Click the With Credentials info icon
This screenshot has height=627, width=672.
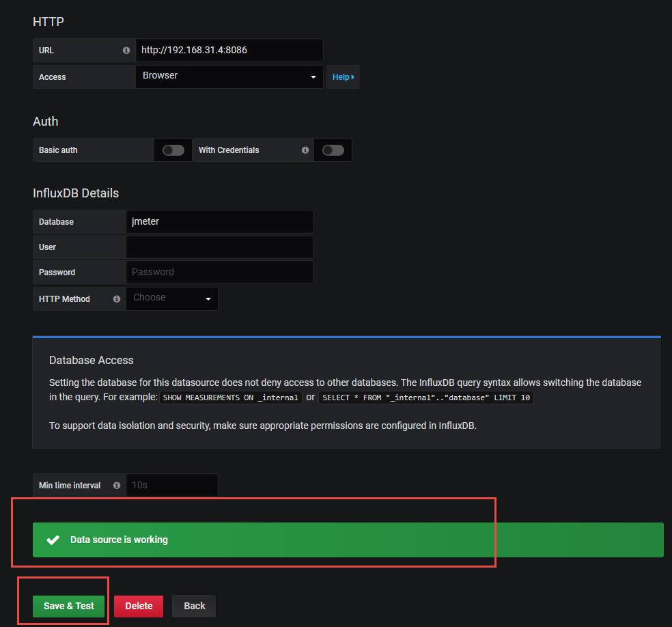click(x=305, y=150)
